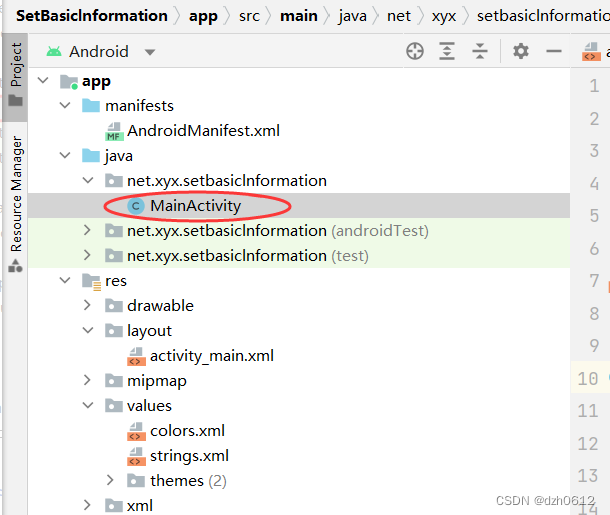This screenshot has height=515, width=610.
Task: Expand the drawable folder
Action: tap(87, 305)
